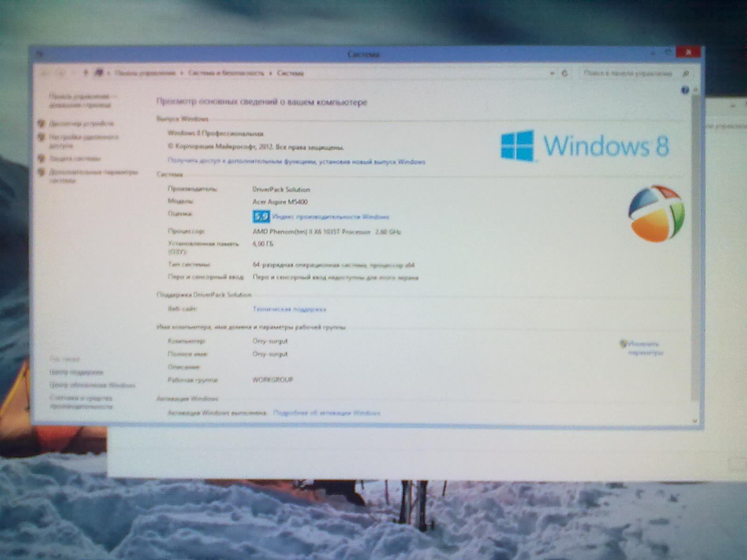Image resolution: width=747 pixels, height=560 pixels.
Task: Click the search magnifier icon
Action: click(686, 73)
